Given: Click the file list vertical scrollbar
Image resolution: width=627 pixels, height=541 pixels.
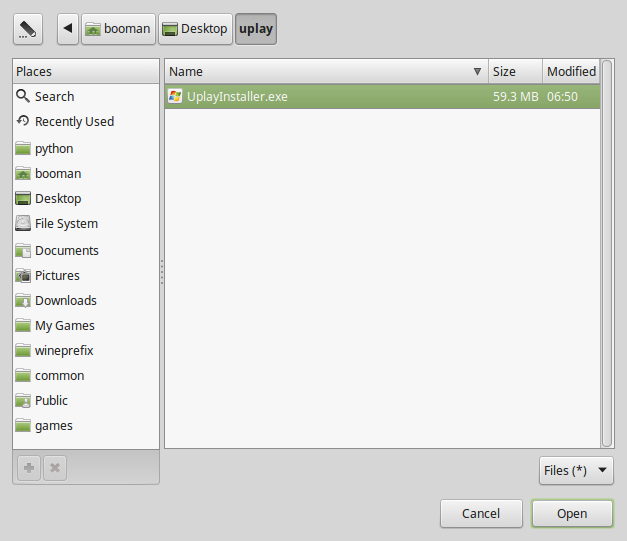Looking at the screenshot, I should point(607,253).
